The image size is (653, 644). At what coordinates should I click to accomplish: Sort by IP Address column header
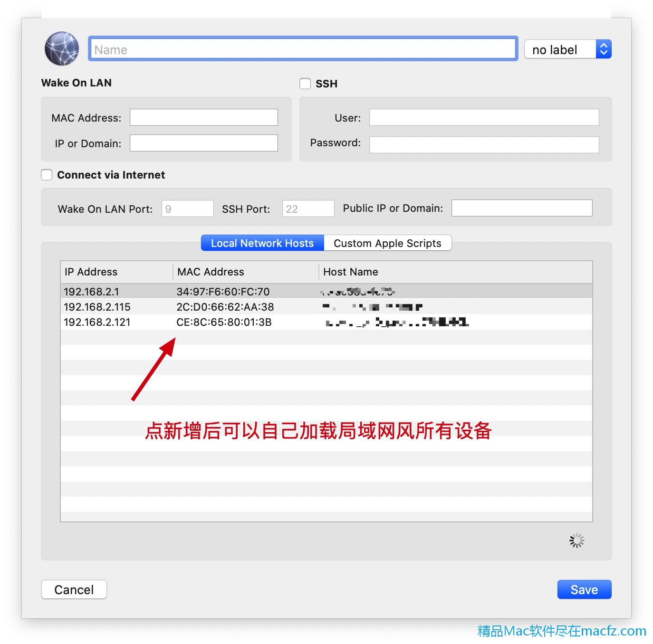pos(116,272)
